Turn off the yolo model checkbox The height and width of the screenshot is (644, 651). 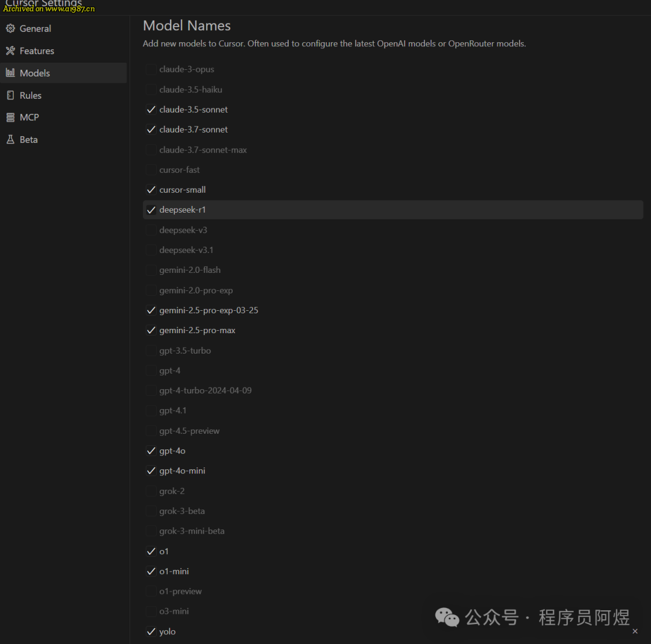click(x=151, y=631)
